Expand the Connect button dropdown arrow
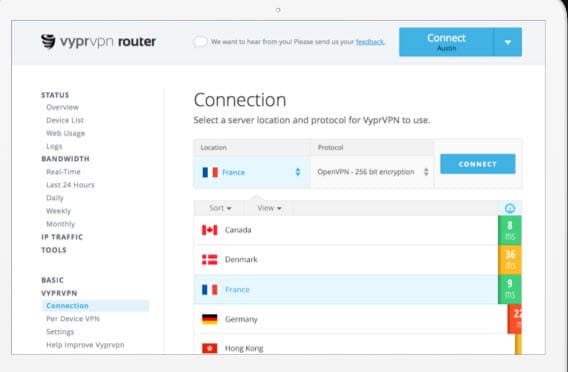Viewport: 568px width, 372px height. pyautogui.click(x=508, y=42)
